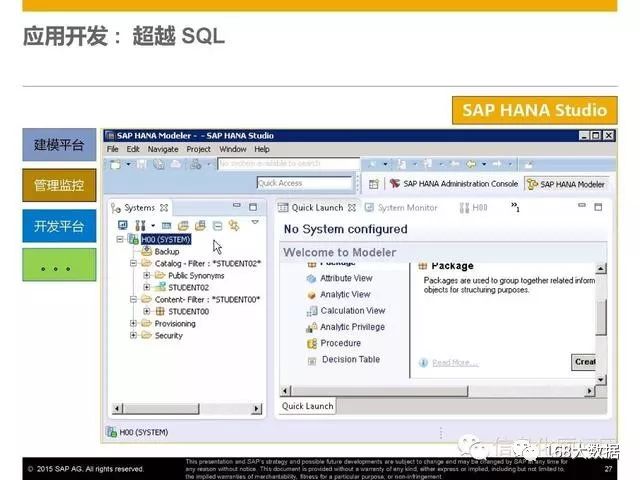Open the Navigate menu

click(163, 149)
